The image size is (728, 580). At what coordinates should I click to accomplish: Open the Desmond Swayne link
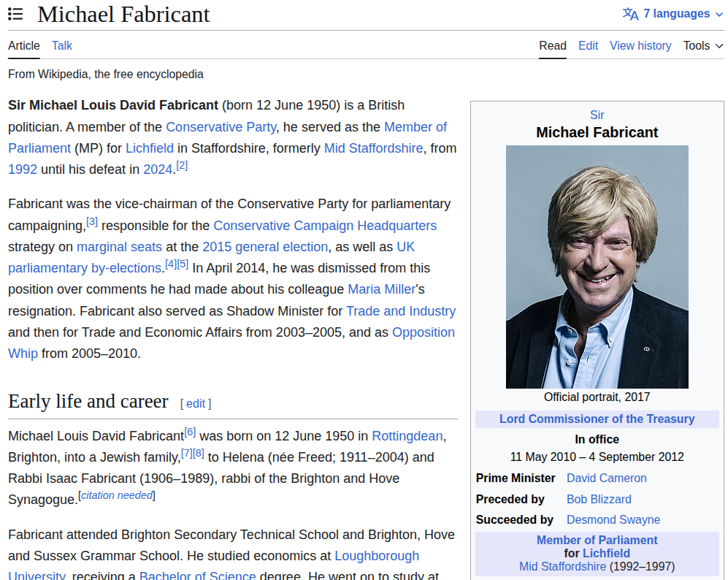pyautogui.click(x=613, y=520)
